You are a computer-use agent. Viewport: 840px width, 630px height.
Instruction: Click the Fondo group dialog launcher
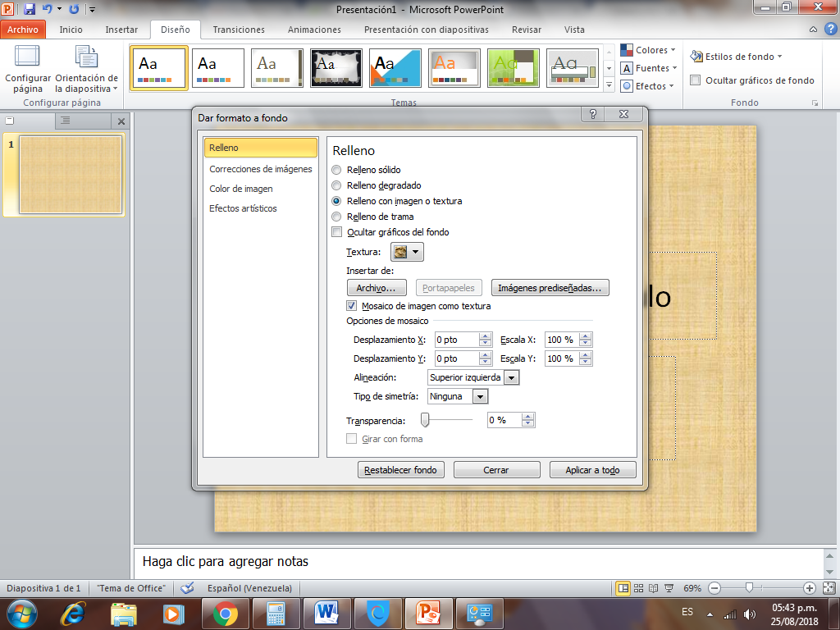point(815,103)
